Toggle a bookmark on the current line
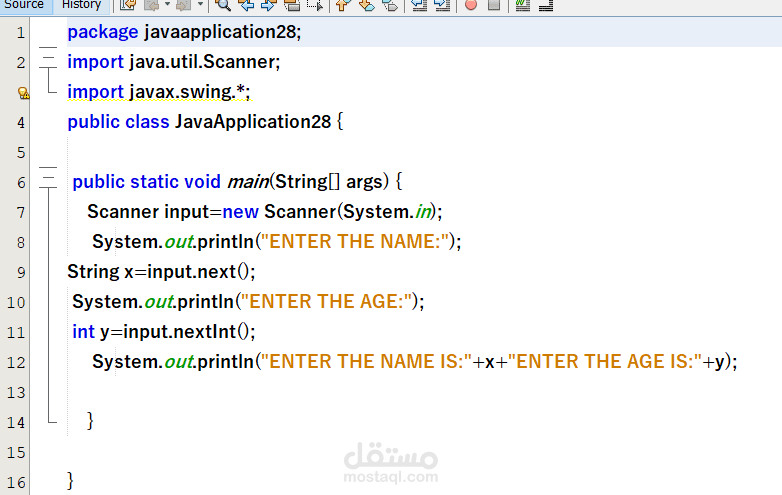 point(390,5)
